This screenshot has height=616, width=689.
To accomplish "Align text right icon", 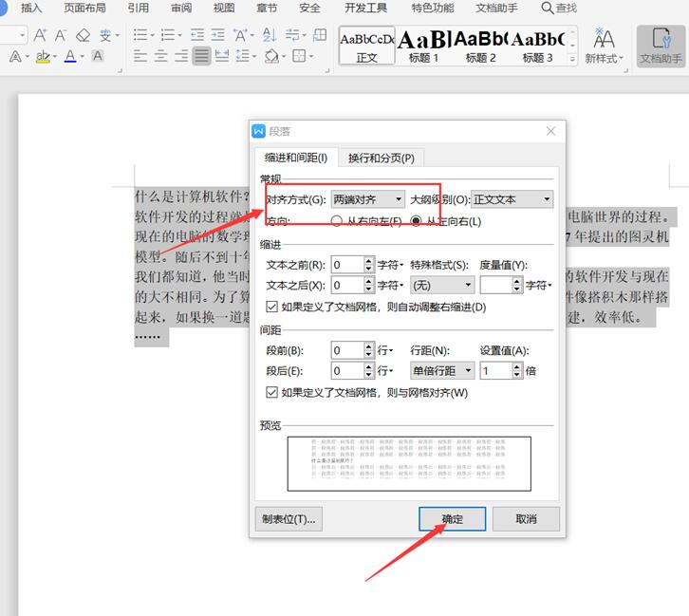I will (x=181, y=56).
